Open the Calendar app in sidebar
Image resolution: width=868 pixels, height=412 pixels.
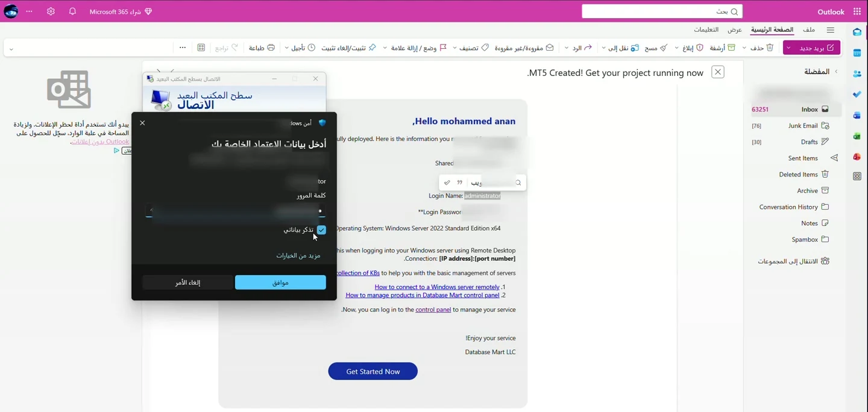click(857, 53)
